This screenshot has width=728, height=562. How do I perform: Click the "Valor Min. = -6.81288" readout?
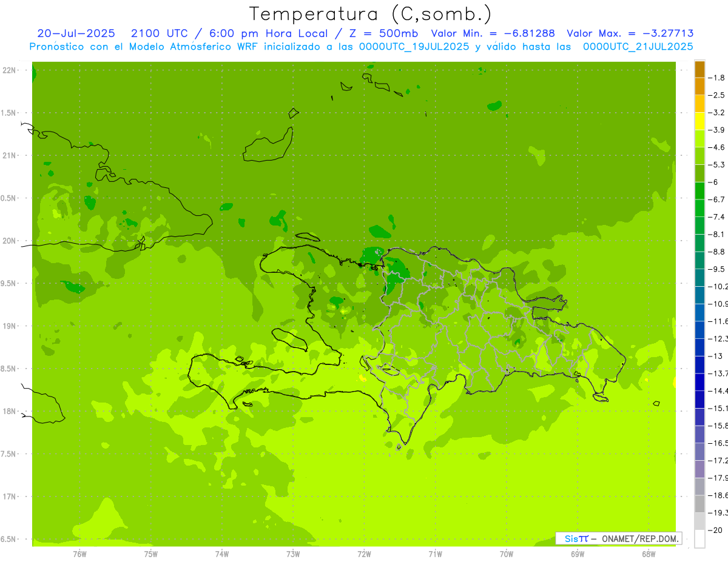[x=493, y=34]
